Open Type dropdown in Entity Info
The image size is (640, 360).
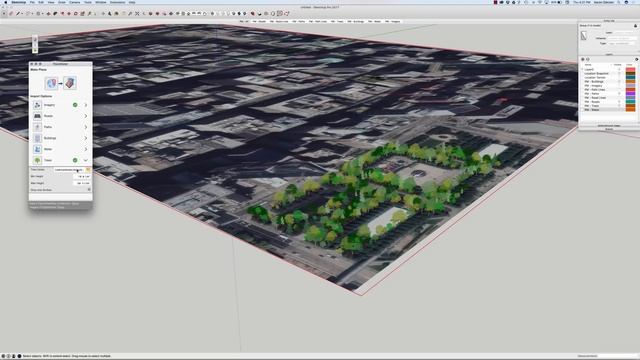(621, 43)
